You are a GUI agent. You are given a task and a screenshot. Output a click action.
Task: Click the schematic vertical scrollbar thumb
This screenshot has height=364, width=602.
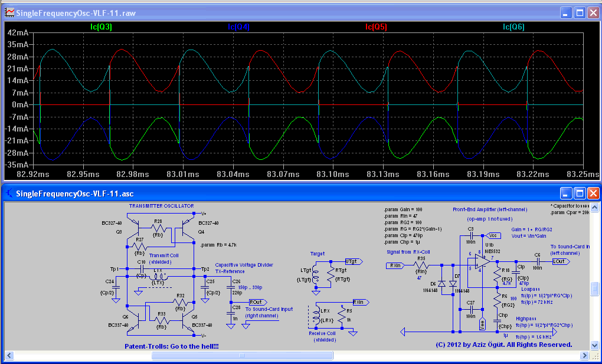coord(594,289)
